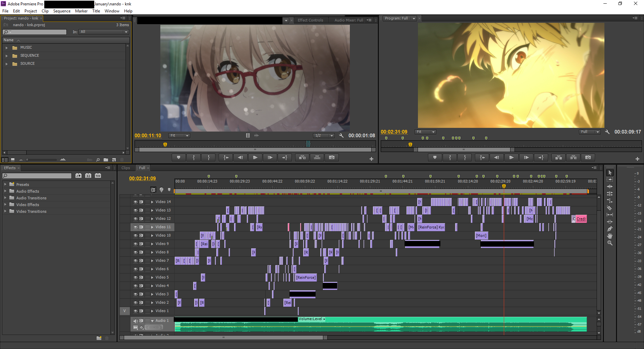Expand the Video 14 track

[x=152, y=202]
